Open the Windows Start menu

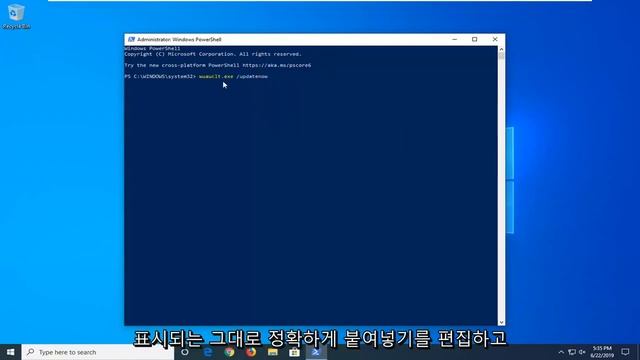(x=11, y=352)
